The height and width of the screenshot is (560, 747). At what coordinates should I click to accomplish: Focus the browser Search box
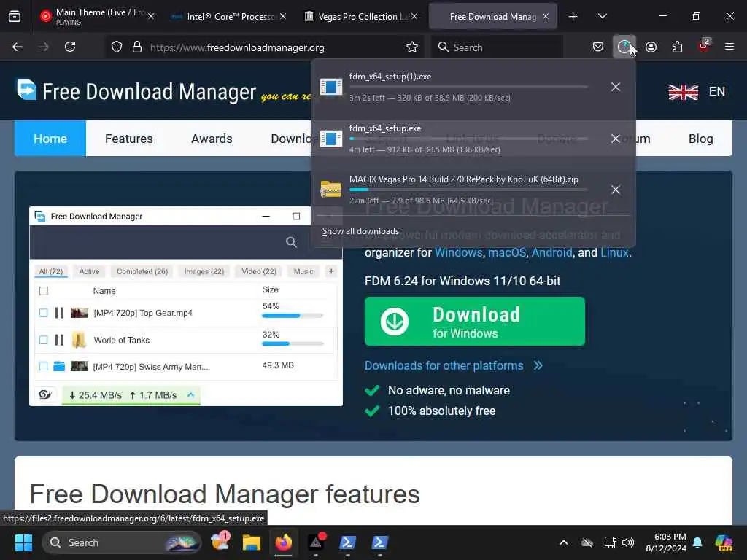click(x=498, y=47)
